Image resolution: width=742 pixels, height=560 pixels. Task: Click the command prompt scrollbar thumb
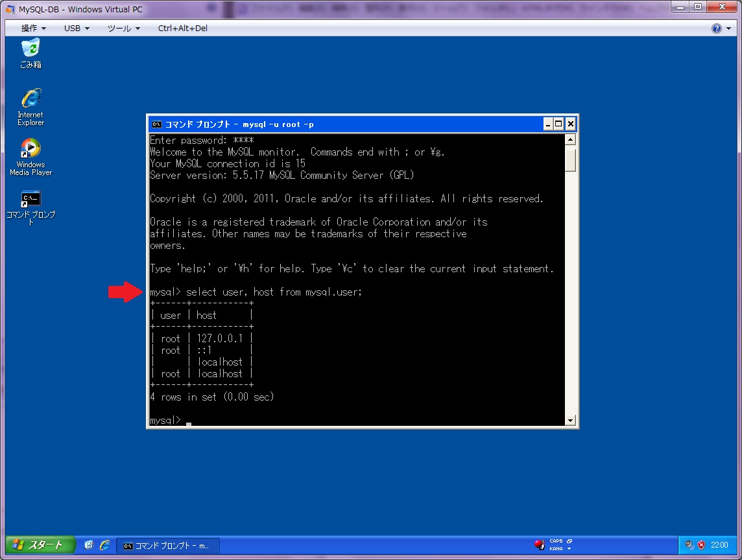570,160
